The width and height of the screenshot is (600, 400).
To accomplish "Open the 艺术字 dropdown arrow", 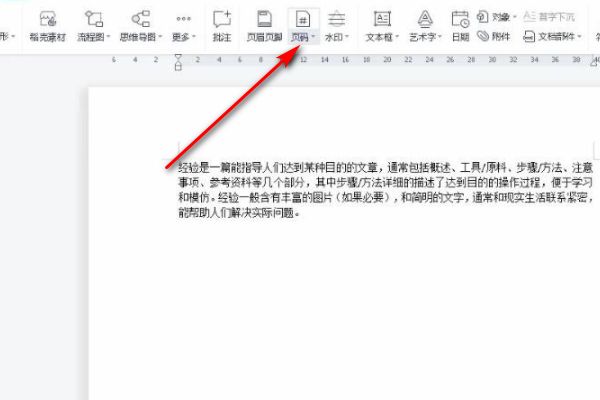I will pyautogui.click(x=440, y=37).
